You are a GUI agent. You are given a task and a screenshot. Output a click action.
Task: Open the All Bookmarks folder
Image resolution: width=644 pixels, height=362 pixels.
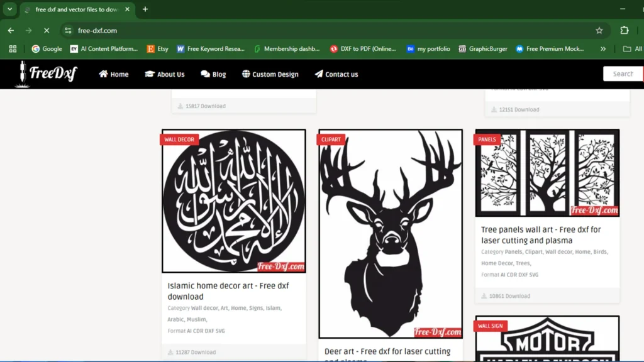coord(632,48)
